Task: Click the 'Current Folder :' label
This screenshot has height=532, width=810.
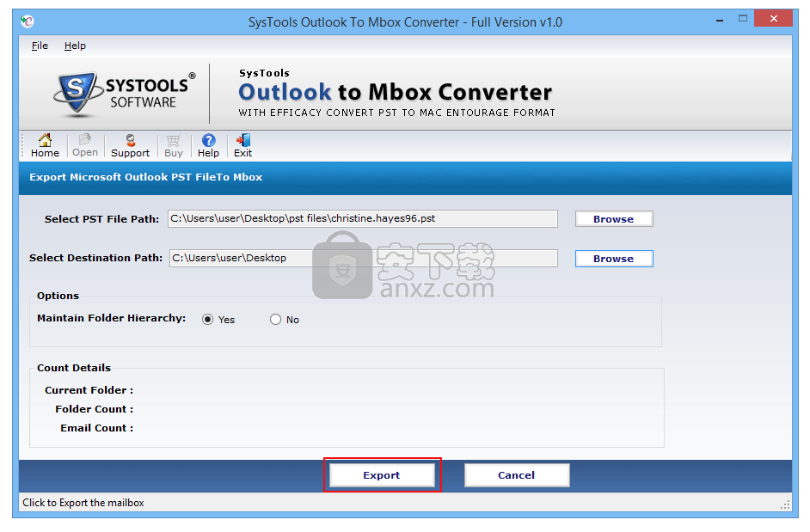Action: pyautogui.click(x=89, y=390)
